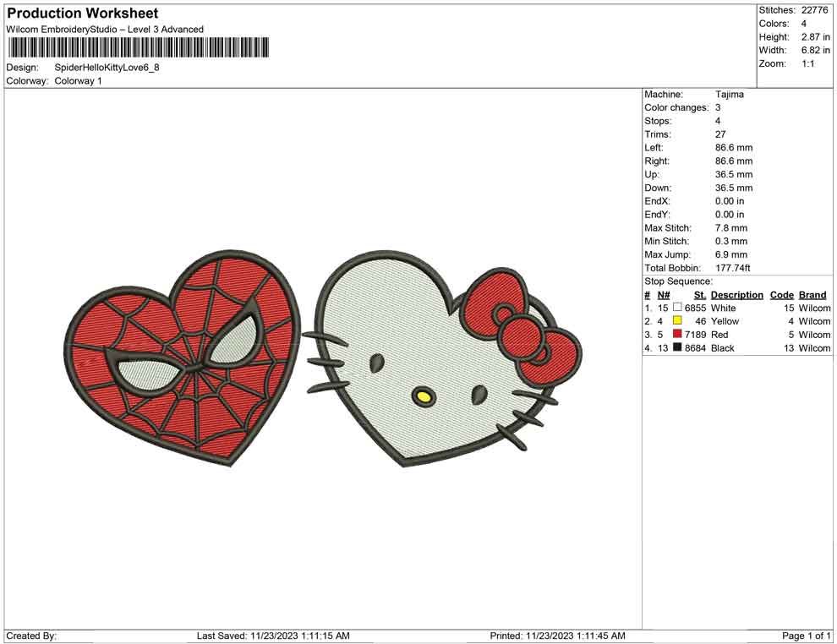Click the 'EndY:' label
Screen dimensions: 837x644
pos(657,215)
